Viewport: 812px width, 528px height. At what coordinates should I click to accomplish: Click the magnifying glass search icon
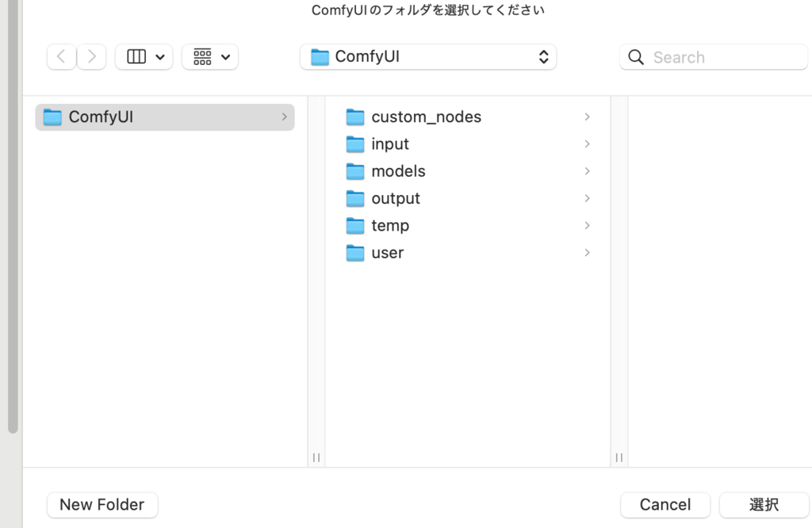point(636,57)
